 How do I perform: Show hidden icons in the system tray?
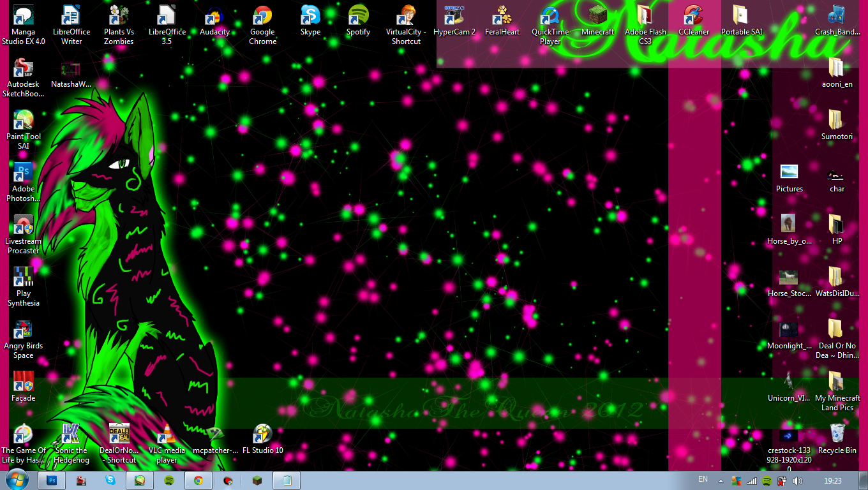(721, 480)
